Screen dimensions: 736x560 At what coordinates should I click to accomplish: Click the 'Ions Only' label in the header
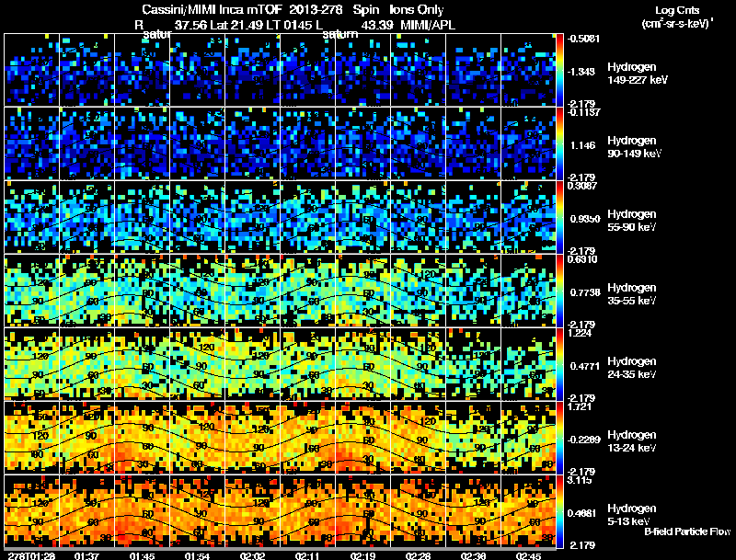tap(417, 10)
